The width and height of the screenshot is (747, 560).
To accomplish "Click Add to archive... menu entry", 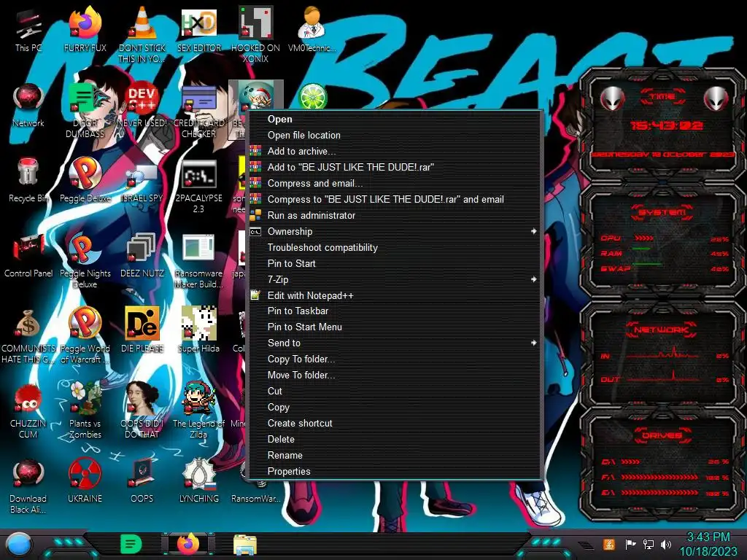I will 395,152.
